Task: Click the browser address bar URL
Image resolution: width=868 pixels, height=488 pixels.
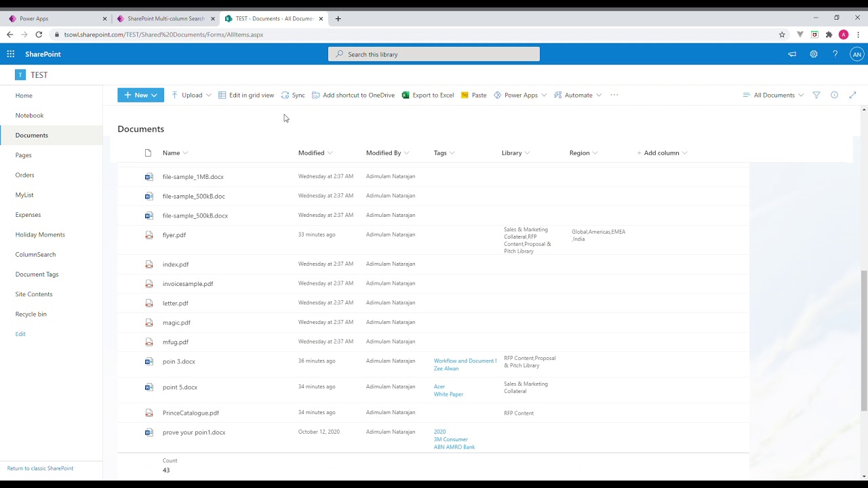Action: pos(163,35)
